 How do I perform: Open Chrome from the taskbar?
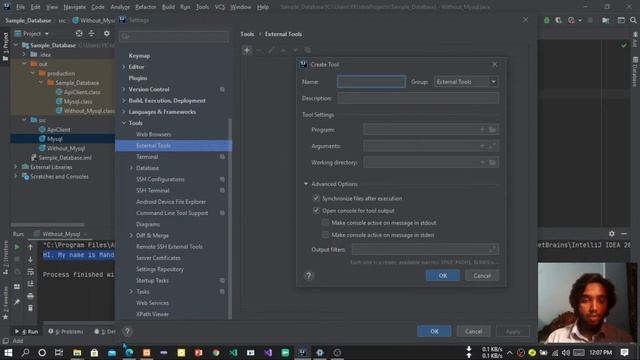[x=216, y=353]
